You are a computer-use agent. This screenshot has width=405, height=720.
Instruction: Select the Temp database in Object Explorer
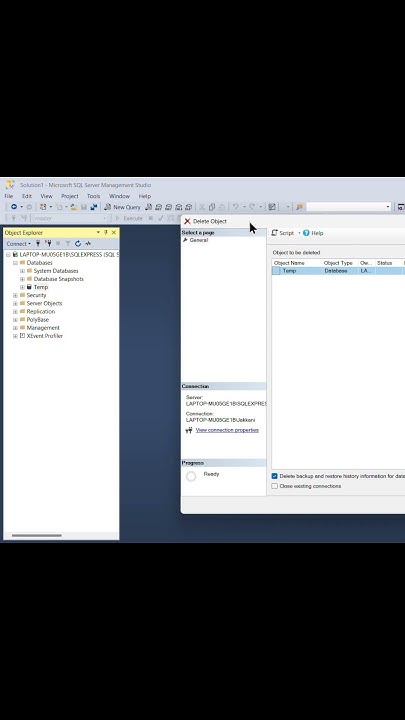tap(40, 287)
